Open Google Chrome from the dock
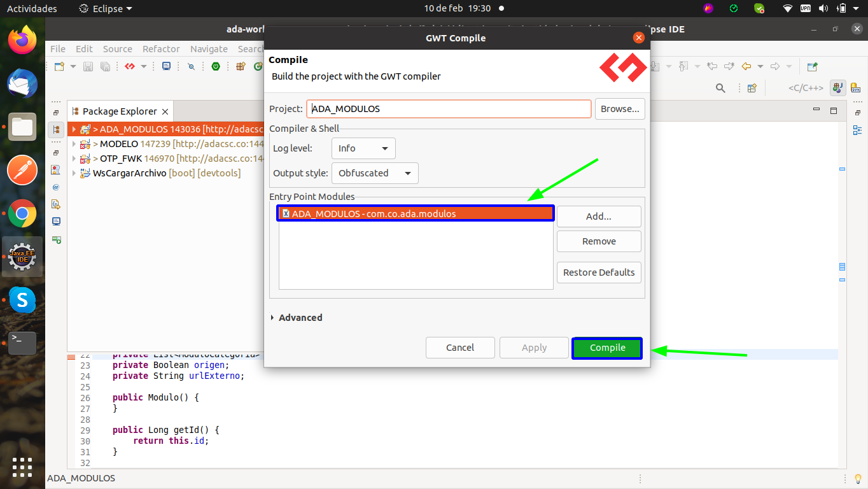The height and width of the screenshot is (489, 868). pyautogui.click(x=22, y=214)
